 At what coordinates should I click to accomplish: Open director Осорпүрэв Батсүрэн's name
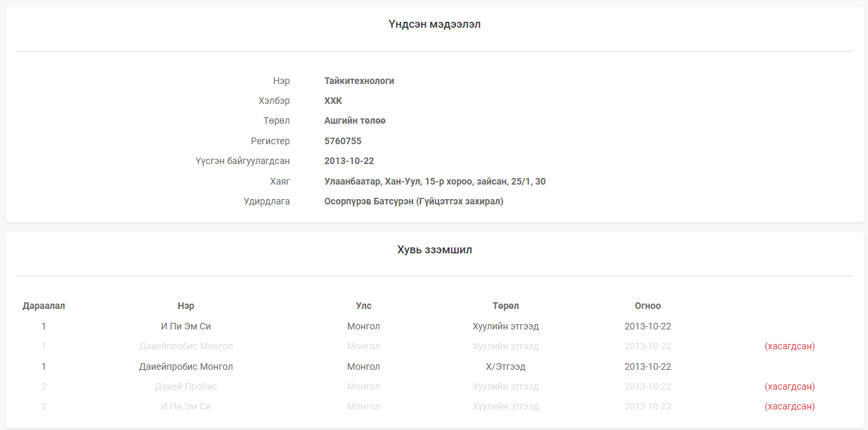click(x=413, y=201)
